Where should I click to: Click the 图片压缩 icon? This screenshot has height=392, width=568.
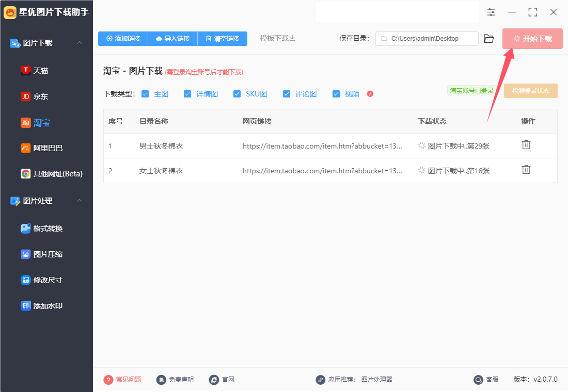26,254
